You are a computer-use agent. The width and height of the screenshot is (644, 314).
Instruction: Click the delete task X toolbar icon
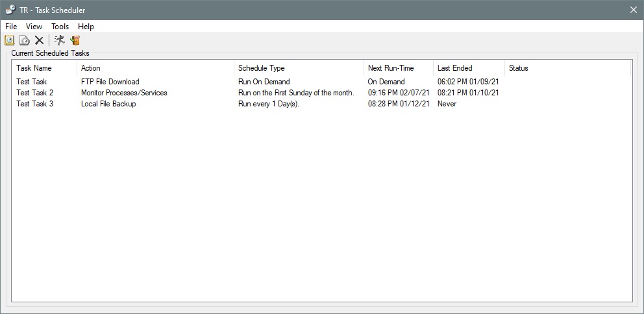(x=39, y=40)
